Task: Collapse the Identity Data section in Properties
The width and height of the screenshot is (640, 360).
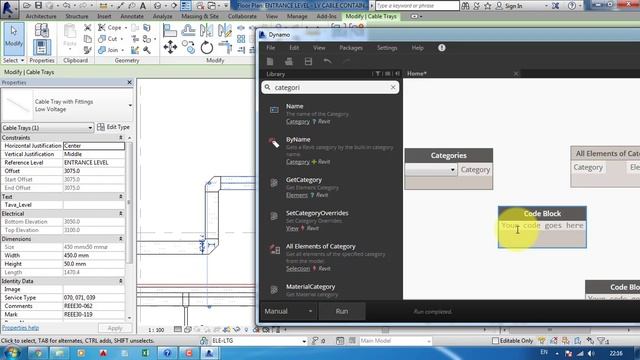Action: point(121,281)
